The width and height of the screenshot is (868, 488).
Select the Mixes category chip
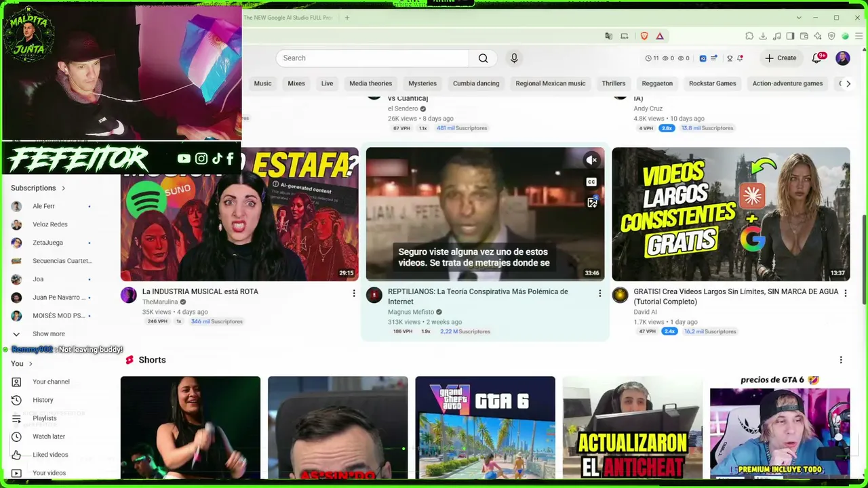tap(296, 83)
